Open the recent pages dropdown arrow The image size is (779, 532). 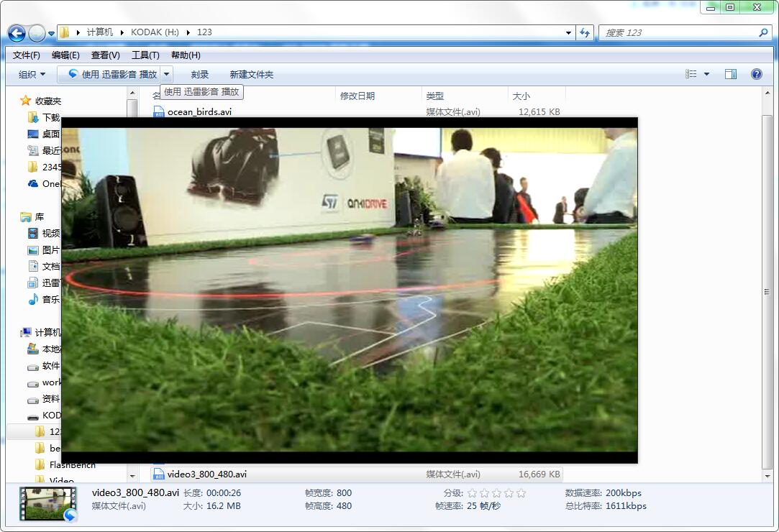(51, 34)
